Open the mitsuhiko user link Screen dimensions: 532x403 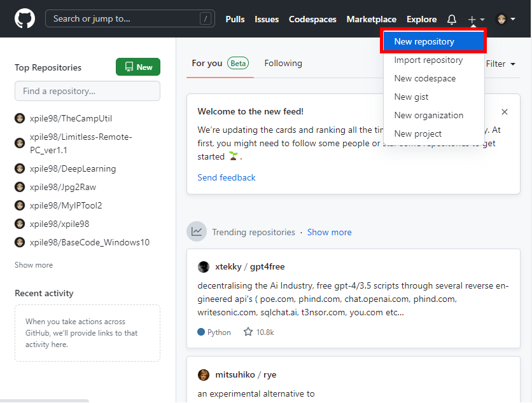click(235, 374)
